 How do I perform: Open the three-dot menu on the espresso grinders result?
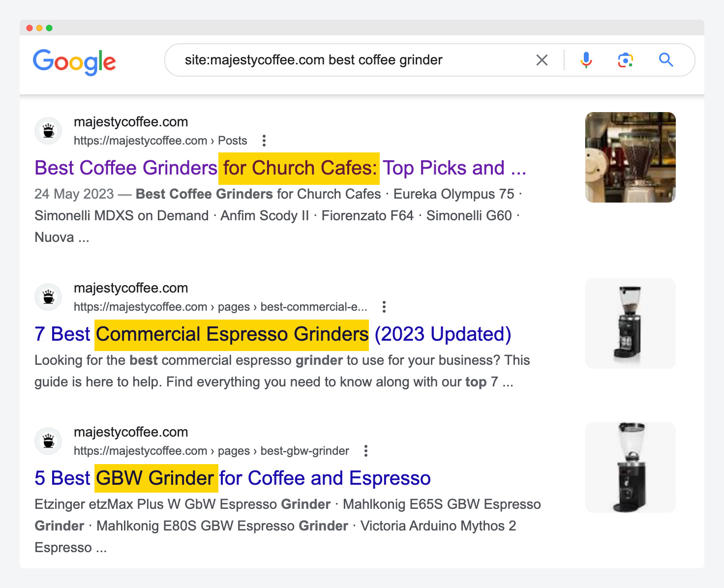pos(384,306)
